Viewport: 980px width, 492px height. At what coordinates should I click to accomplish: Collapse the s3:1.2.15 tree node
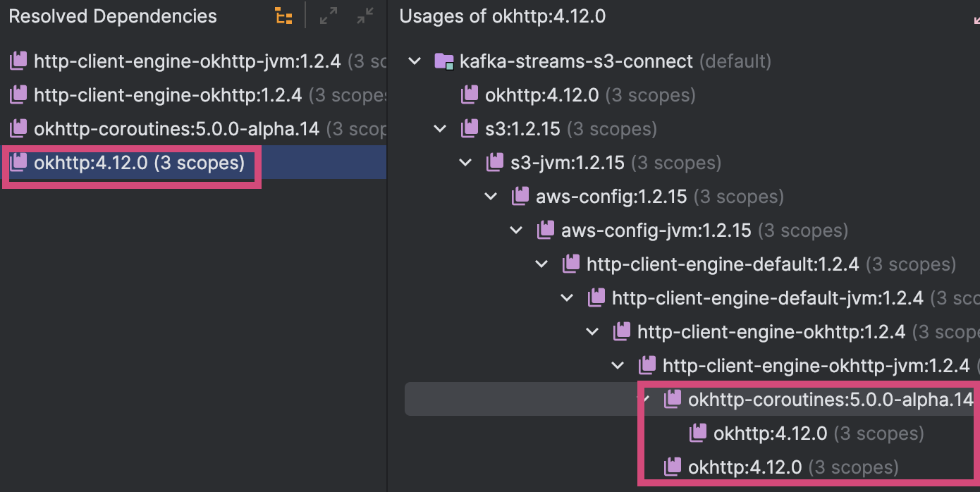[440, 129]
